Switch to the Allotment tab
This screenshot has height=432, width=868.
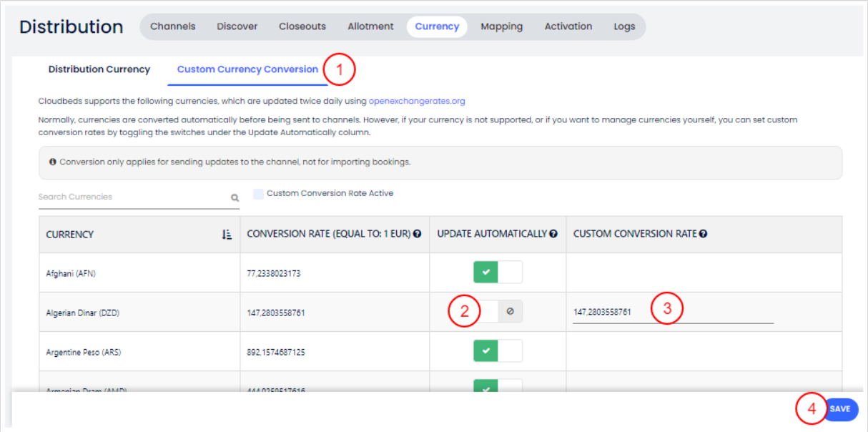370,26
